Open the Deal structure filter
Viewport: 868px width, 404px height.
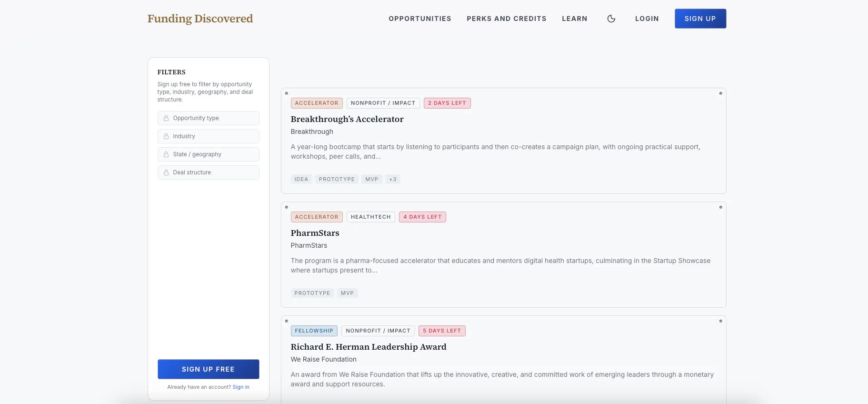tap(208, 172)
